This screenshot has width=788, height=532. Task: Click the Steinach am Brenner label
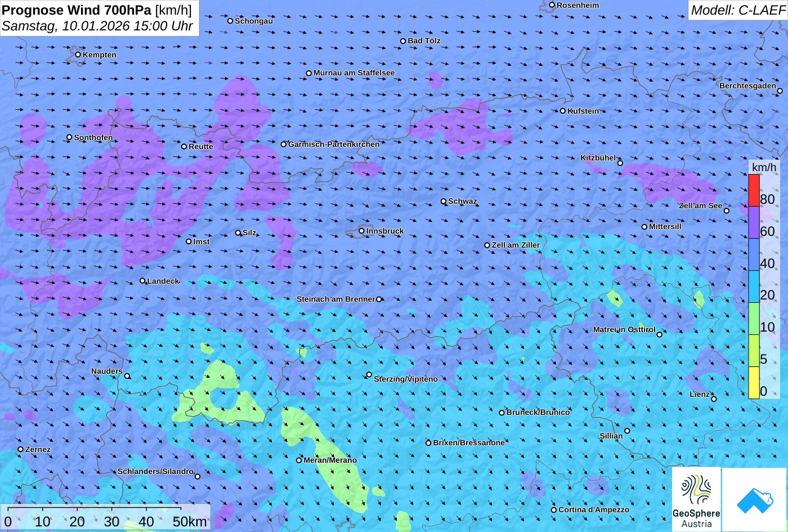pyautogui.click(x=335, y=299)
